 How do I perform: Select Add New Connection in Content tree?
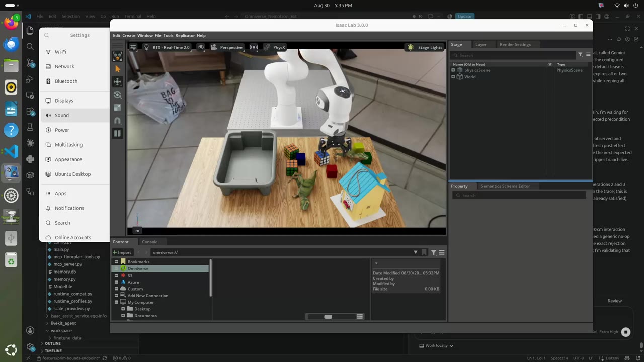(x=147, y=296)
